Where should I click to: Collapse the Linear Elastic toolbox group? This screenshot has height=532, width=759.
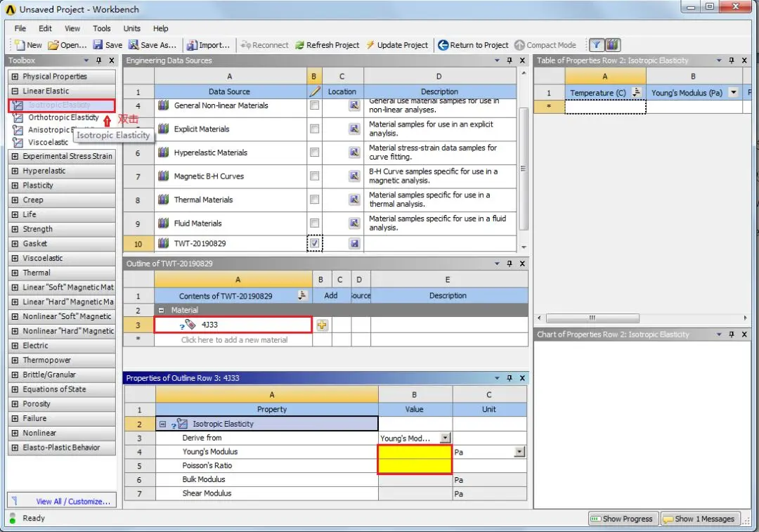[x=15, y=91]
